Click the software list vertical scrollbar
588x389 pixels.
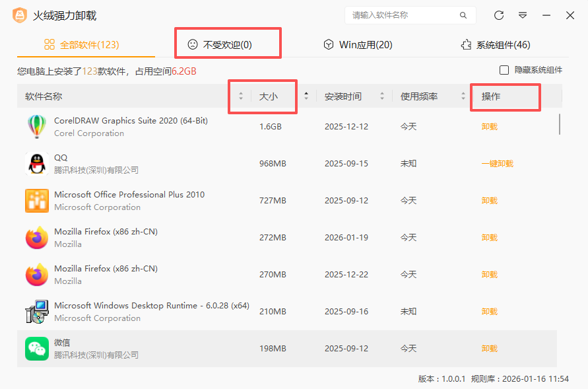(560, 124)
